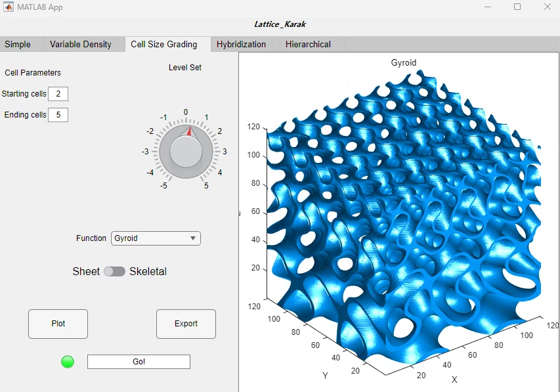The image size is (560, 392).
Task: Minimize the MATLAB App window
Action: pyautogui.click(x=488, y=7)
